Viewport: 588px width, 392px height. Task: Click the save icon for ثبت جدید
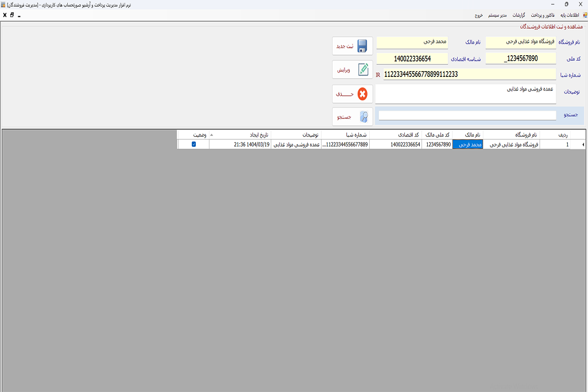tap(362, 46)
